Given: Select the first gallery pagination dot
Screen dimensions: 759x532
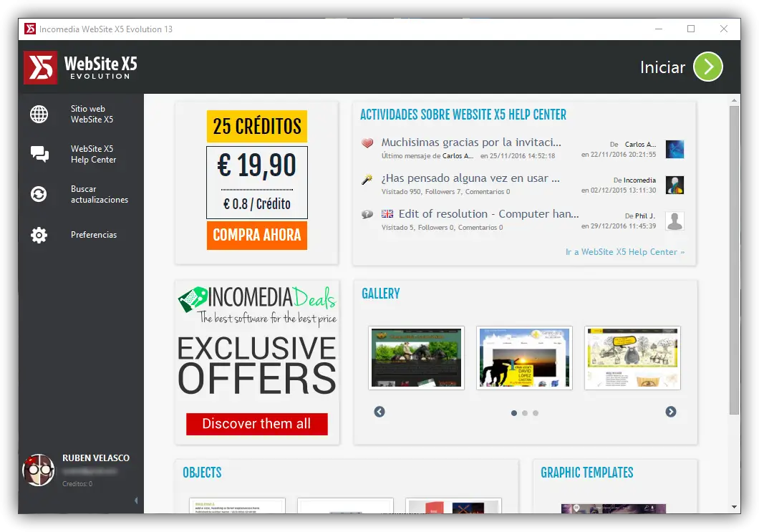Looking at the screenshot, I should [x=514, y=413].
